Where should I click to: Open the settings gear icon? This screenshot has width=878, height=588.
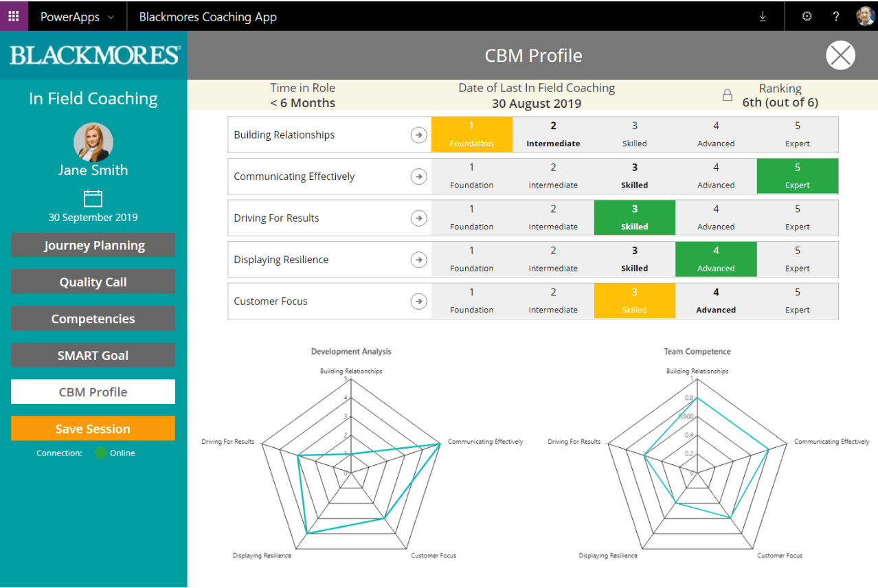(807, 16)
